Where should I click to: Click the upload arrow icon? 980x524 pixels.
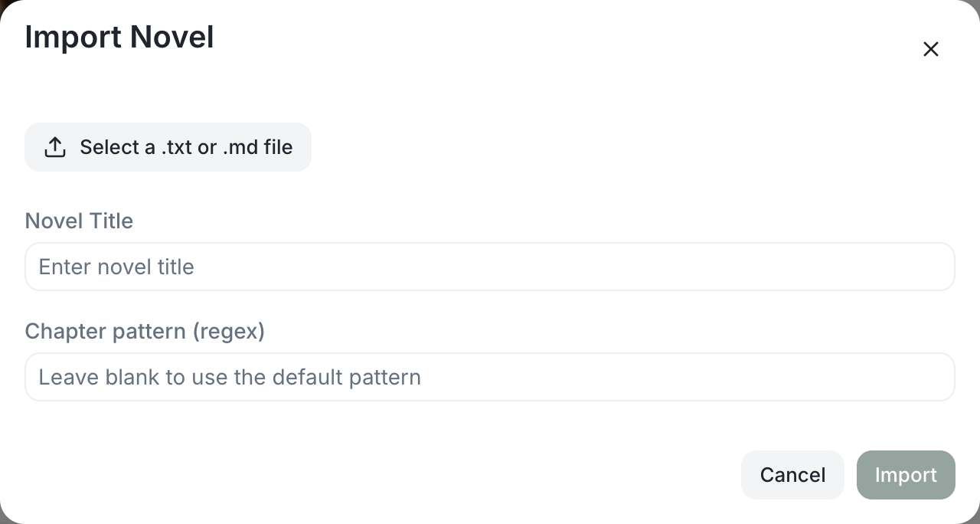[x=55, y=147]
